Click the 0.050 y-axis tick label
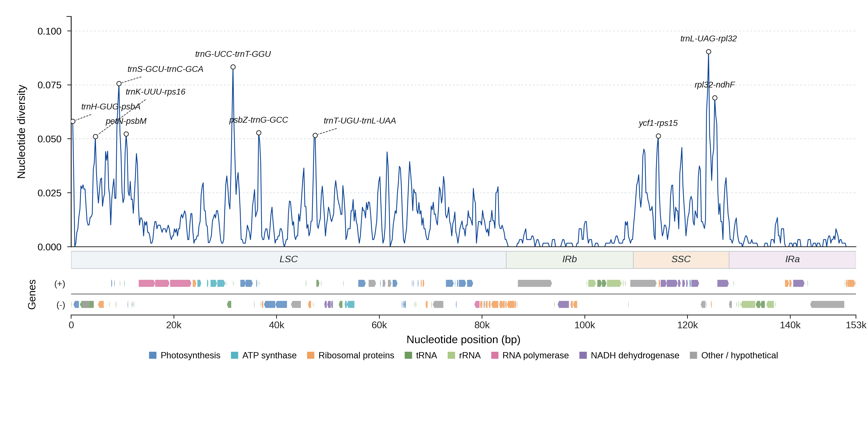 click(50, 139)
